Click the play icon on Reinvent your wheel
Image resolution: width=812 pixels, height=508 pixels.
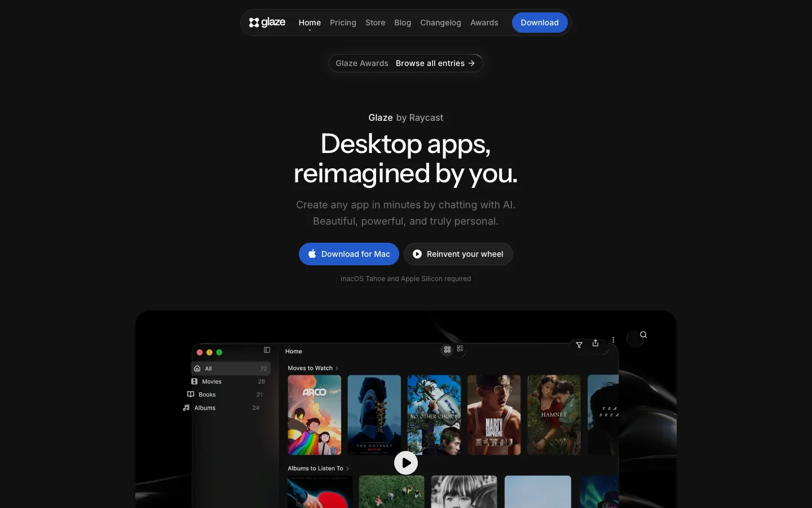[417, 254]
